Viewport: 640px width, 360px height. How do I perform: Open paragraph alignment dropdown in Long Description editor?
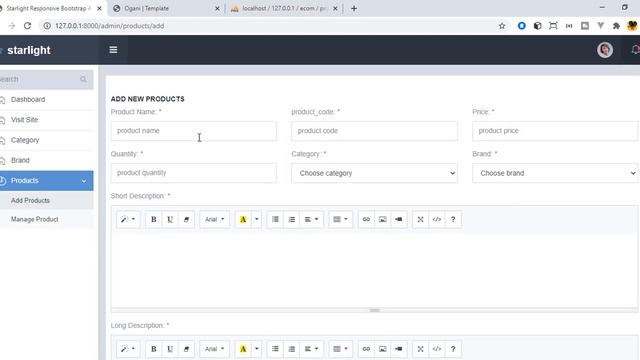click(311, 349)
